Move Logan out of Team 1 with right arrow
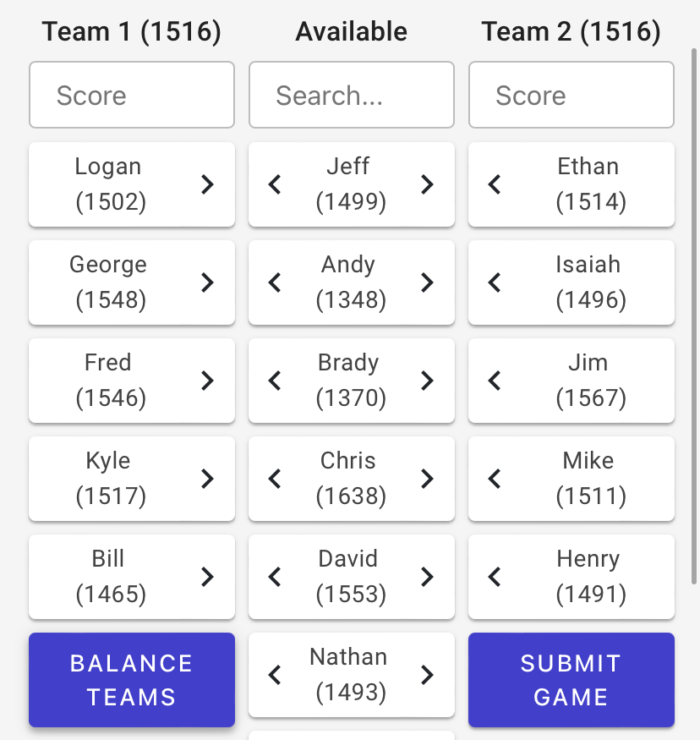Image resolution: width=700 pixels, height=740 pixels. (x=207, y=184)
